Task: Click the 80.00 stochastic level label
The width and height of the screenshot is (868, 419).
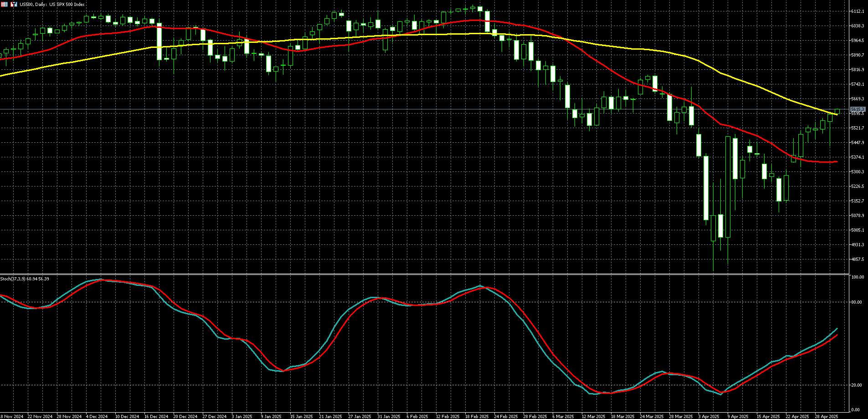Action: point(858,302)
